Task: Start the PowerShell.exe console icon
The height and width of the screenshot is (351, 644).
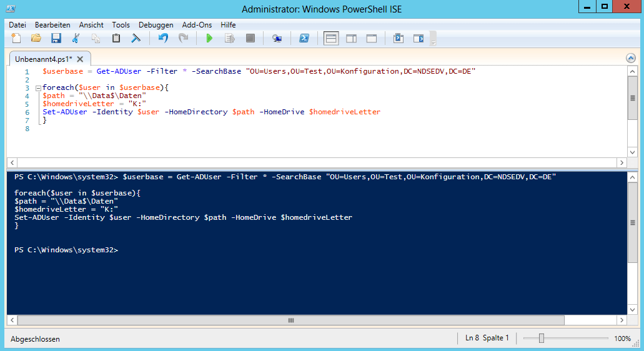Action: 304,39
